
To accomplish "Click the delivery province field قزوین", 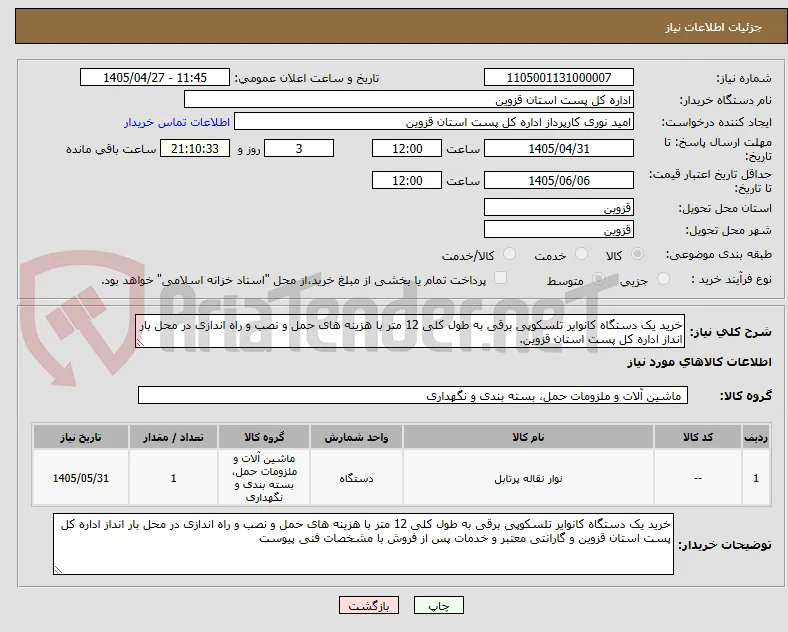I will point(559,207).
